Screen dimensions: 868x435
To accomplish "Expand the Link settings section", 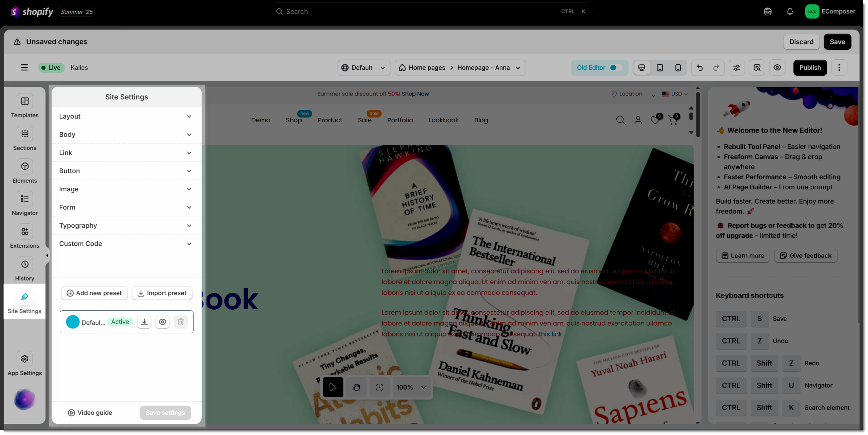I will pos(126,153).
